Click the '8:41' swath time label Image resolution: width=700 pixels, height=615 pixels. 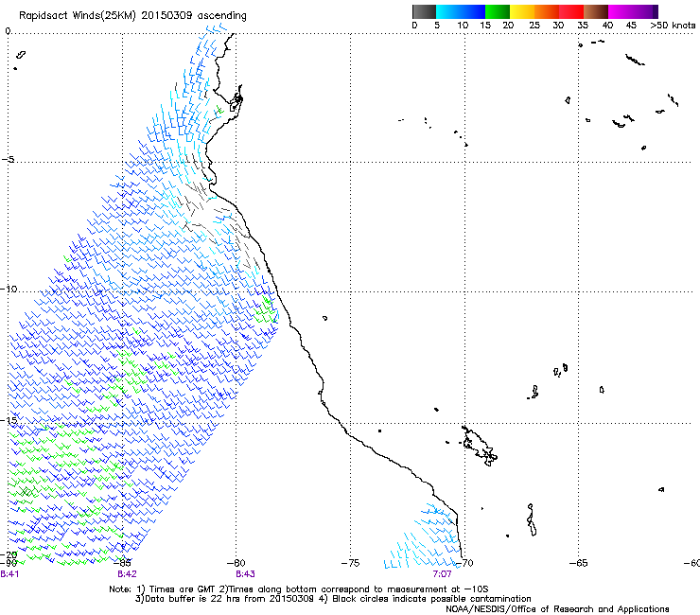tap(9, 574)
